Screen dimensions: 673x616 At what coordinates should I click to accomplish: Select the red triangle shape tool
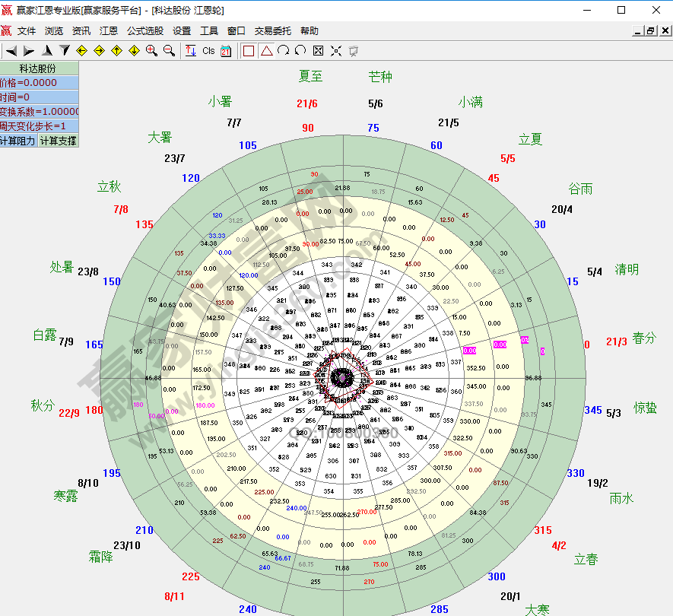click(x=266, y=51)
